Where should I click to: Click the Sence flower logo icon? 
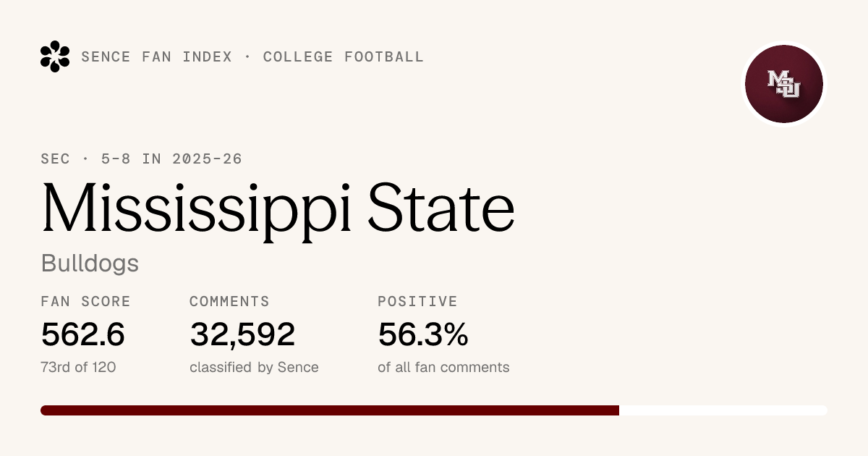(x=55, y=56)
